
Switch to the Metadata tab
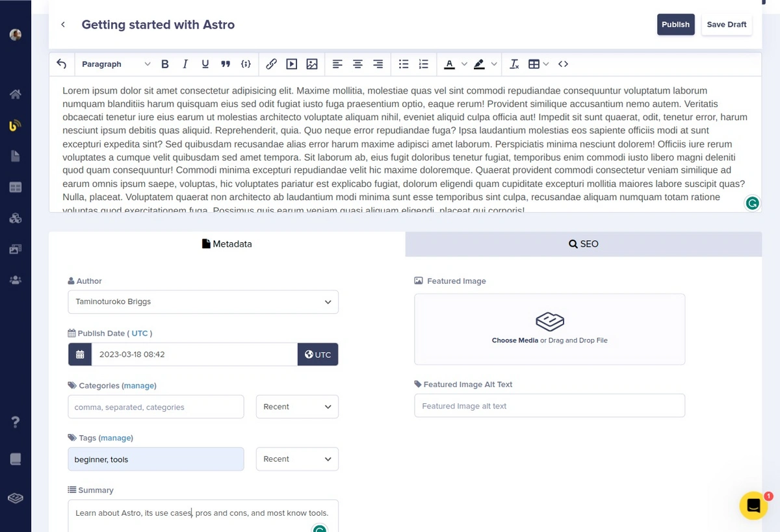[227, 244]
